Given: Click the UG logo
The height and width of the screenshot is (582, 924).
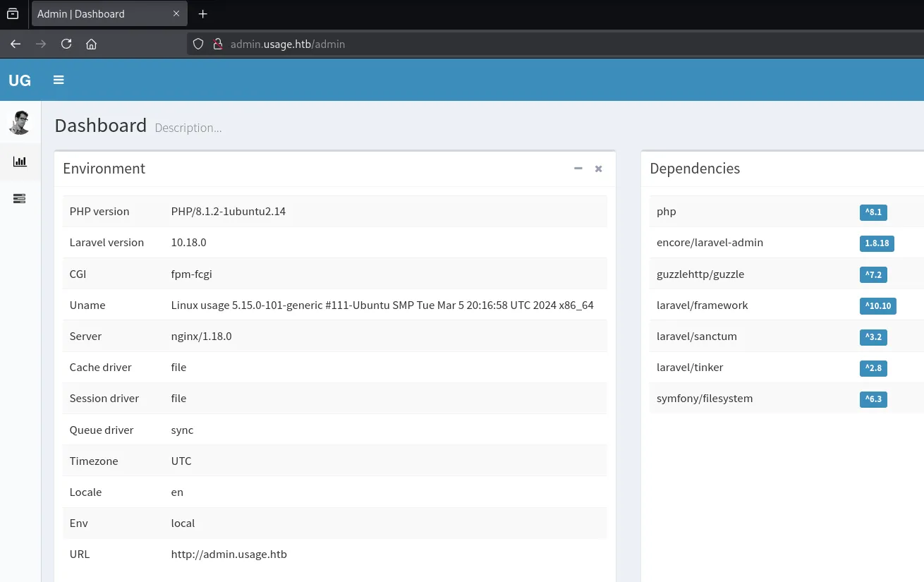Looking at the screenshot, I should (x=20, y=80).
